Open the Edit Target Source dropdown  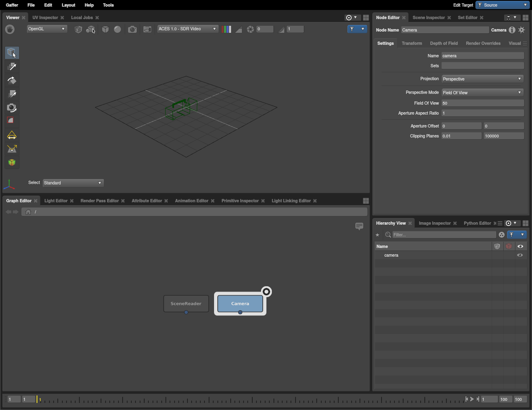tap(502, 5)
